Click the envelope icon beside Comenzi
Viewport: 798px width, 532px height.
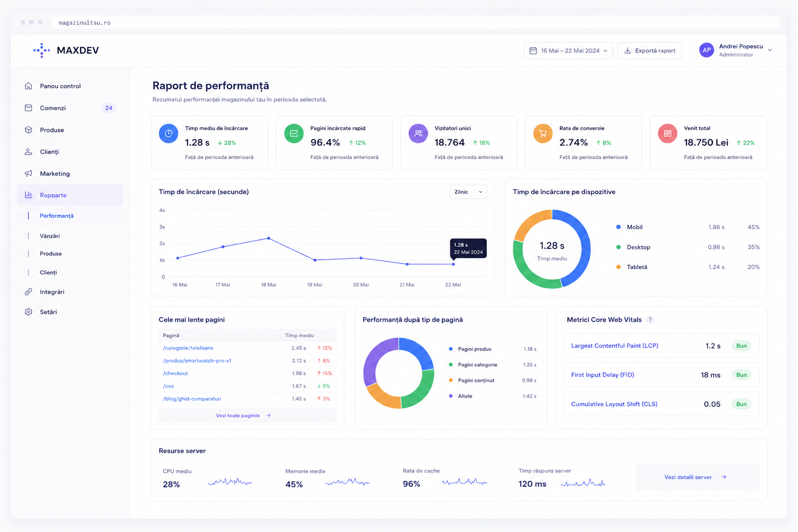[29, 108]
